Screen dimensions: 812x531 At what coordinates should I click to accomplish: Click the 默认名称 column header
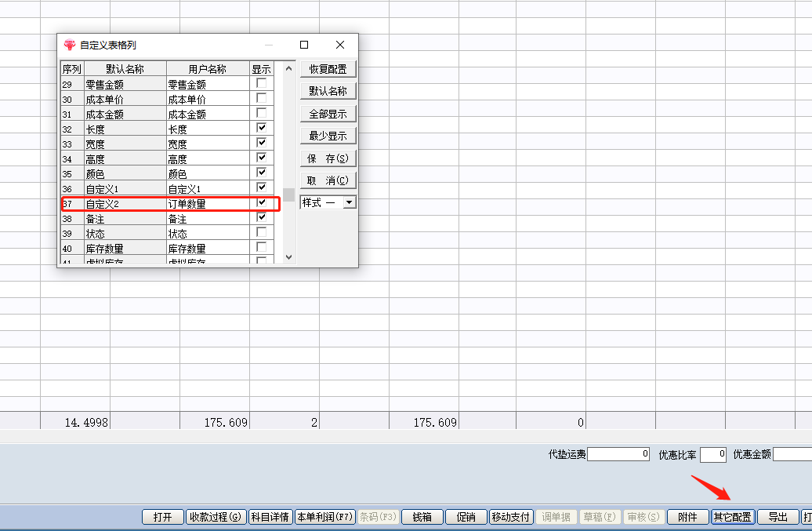click(x=125, y=69)
